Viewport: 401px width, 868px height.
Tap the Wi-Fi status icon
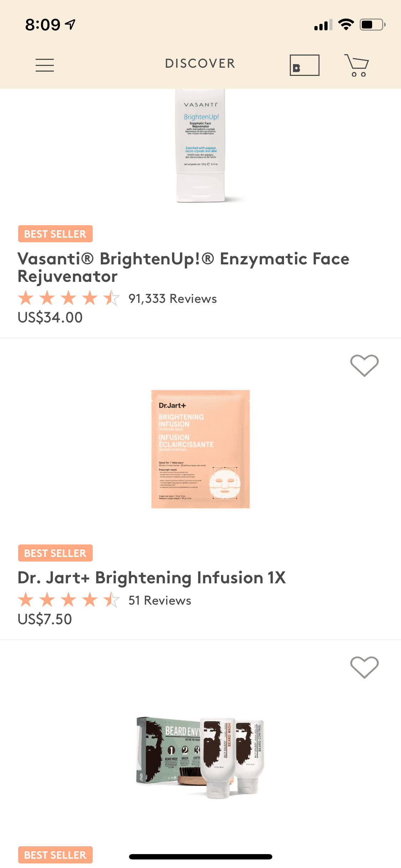coord(346,25)
